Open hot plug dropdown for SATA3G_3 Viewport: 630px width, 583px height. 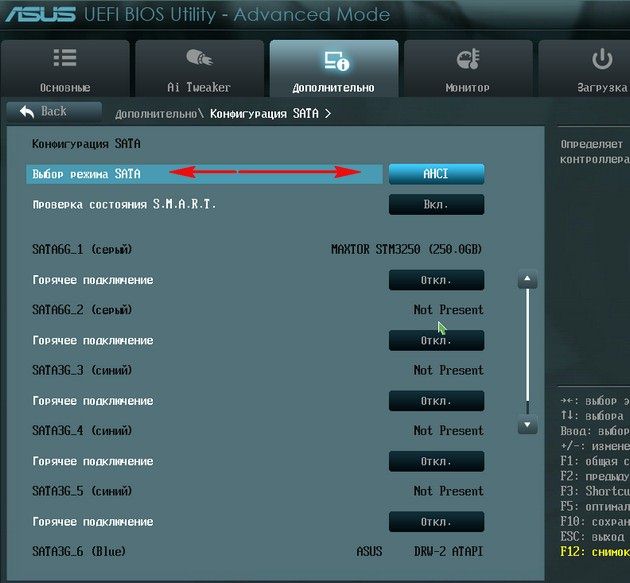tap(436, 401)
